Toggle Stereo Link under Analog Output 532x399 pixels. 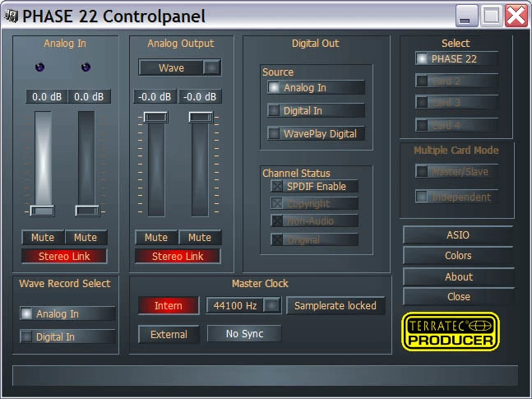pos(178,256)
